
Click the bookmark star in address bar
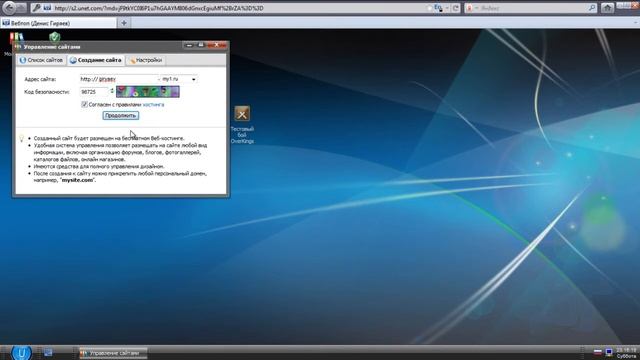[429, 8]
